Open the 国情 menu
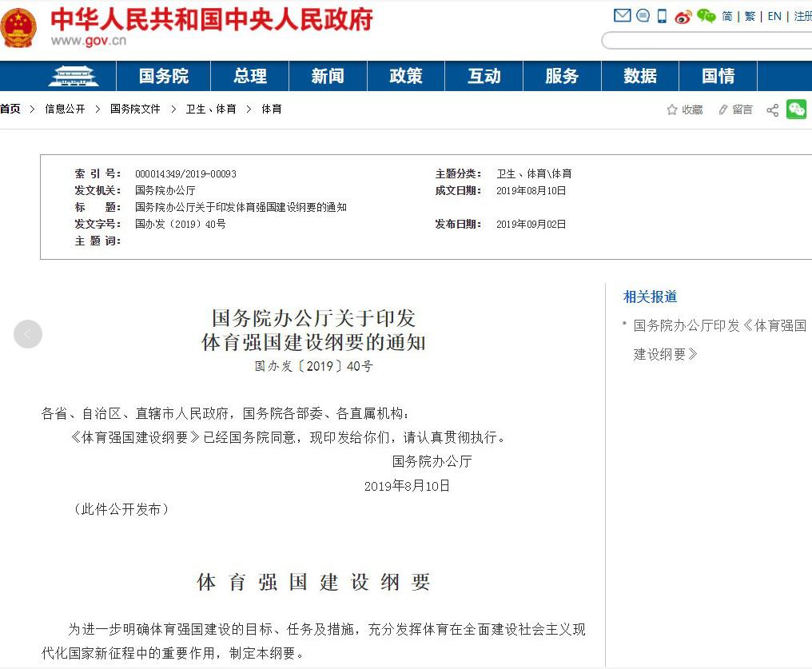Image resolution: width=812 pixels, height=669 pixels. point(718,76)
